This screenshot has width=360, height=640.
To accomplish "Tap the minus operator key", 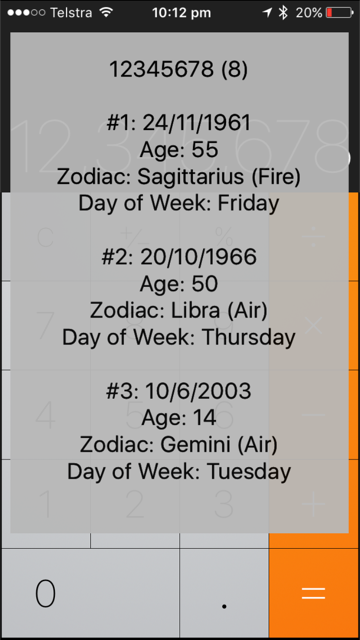I will (314, 414).
